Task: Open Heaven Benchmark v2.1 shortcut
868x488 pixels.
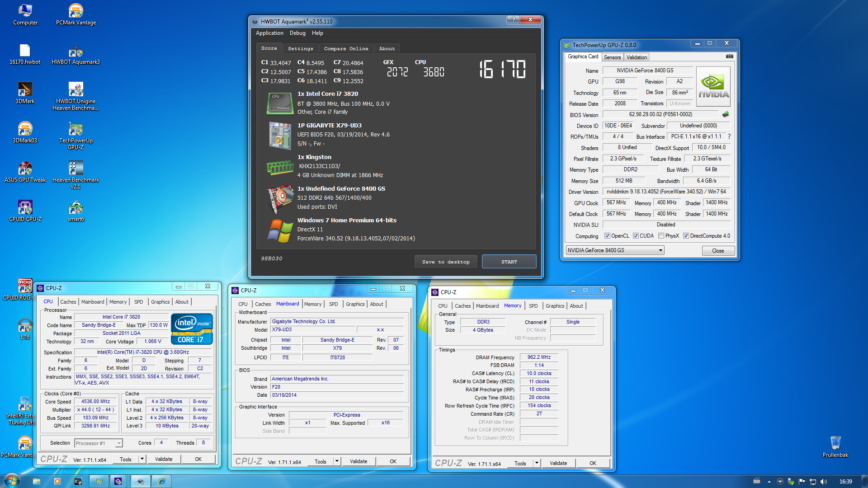Action: click(x=76, y=175)
